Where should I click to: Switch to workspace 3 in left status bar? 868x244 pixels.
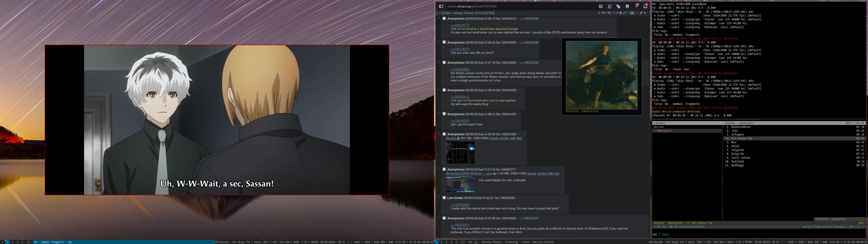12,242
